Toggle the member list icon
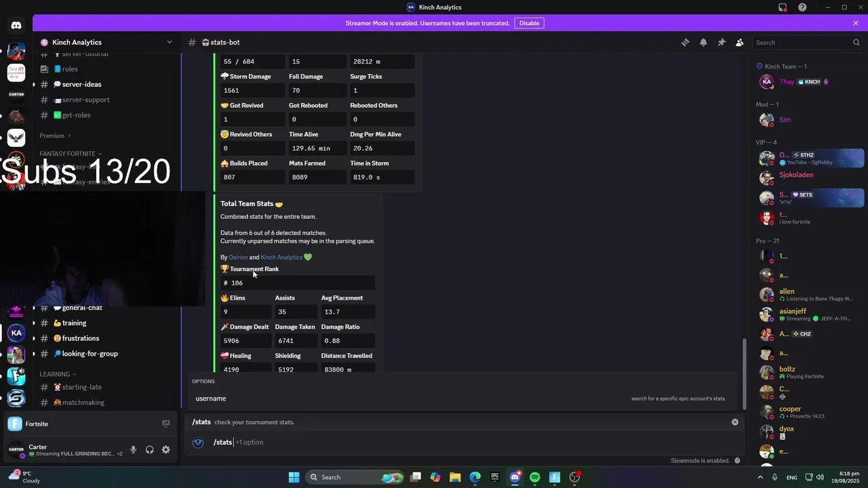This screenshot has height=488, width=868. tap(740, 42)
